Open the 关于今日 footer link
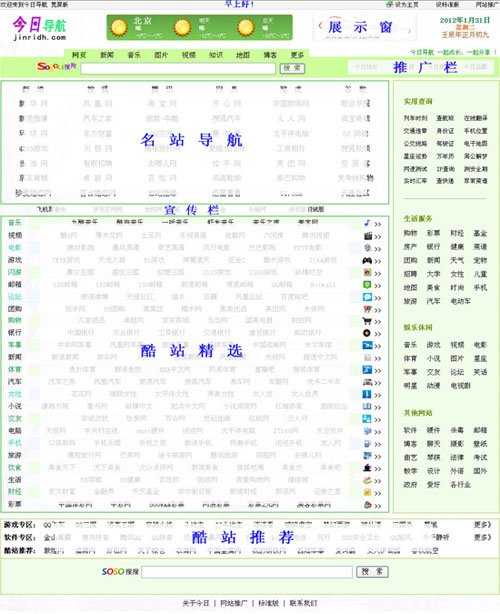Screen dimensions: 500x614 point(196,603)
